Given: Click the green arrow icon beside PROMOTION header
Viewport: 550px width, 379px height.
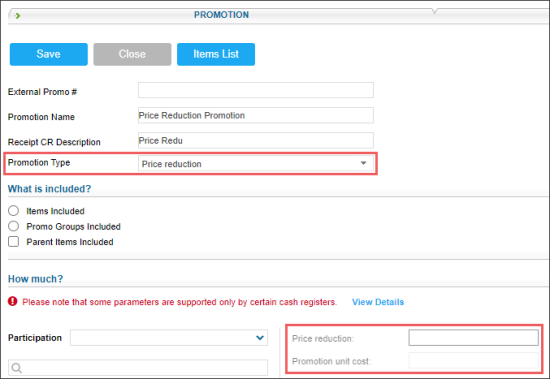Looking at the screenshot, I should click(x=18, y=15).
